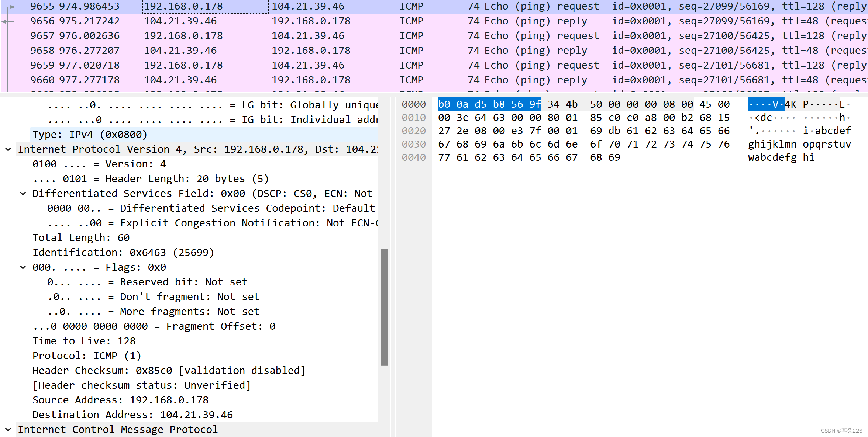Select the Destination Address: 104.21.39.46 field
The height and width of the screenshot is (437, 868).
133,415
